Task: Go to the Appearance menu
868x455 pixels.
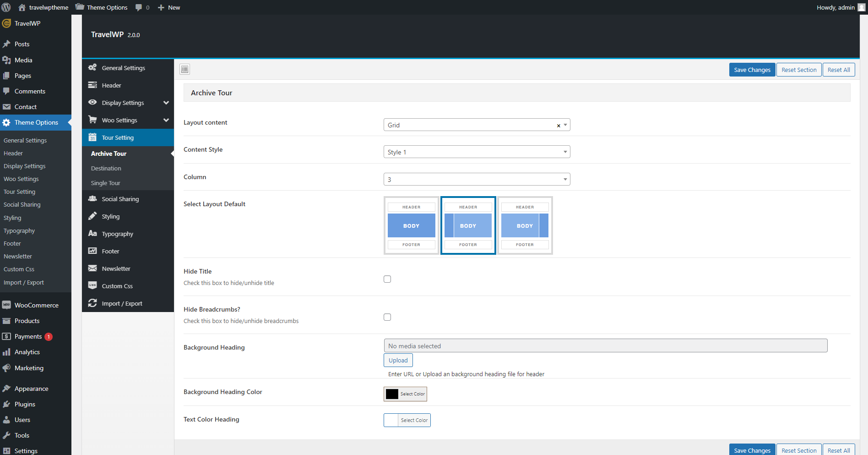Action: pos(31,389)
